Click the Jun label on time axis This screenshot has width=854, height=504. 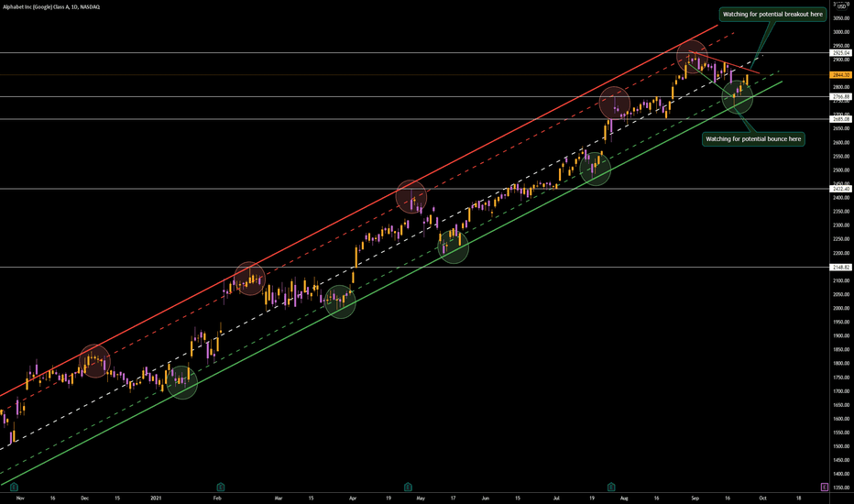click(486, 498)
